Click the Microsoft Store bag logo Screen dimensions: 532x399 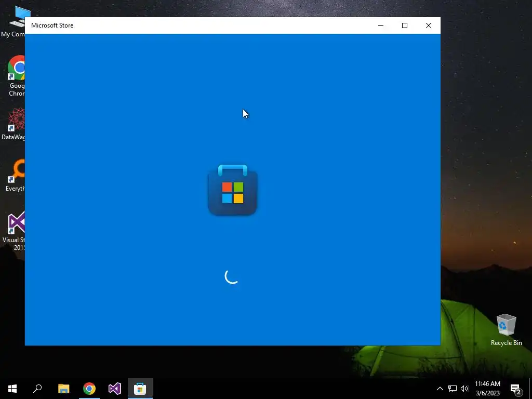(x=232, y=190)
